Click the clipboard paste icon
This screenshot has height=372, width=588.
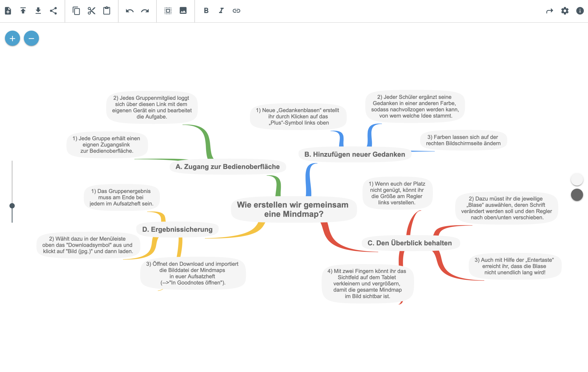pyautogui.click(x=107, y=11)
